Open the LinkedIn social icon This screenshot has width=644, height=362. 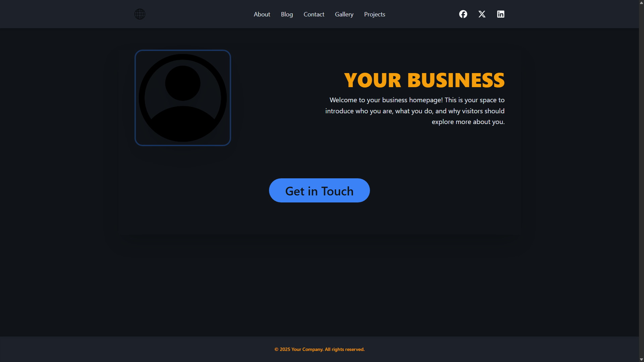coord(500,14)
